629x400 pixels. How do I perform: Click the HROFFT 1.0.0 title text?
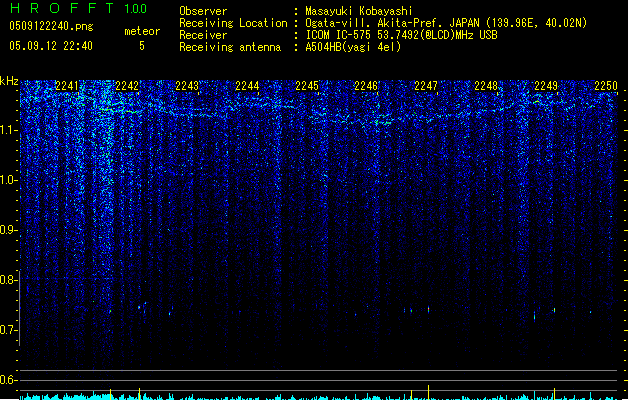(x=78, y=8)
